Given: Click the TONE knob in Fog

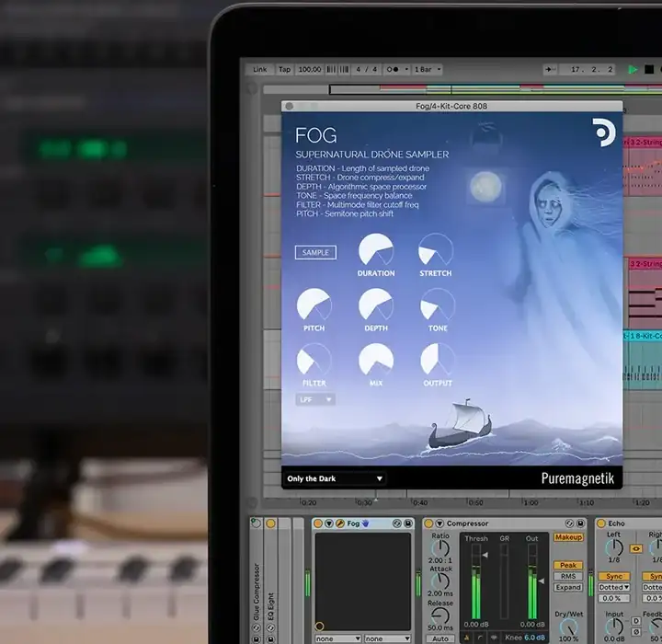Looking at the screenshot, I should point(438,305).
